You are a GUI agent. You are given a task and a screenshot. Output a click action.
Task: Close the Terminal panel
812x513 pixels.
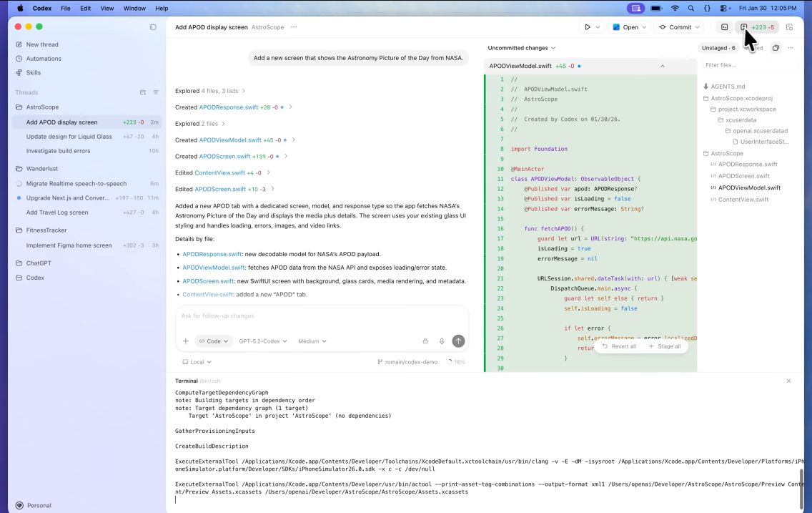[x=788, y=381]
